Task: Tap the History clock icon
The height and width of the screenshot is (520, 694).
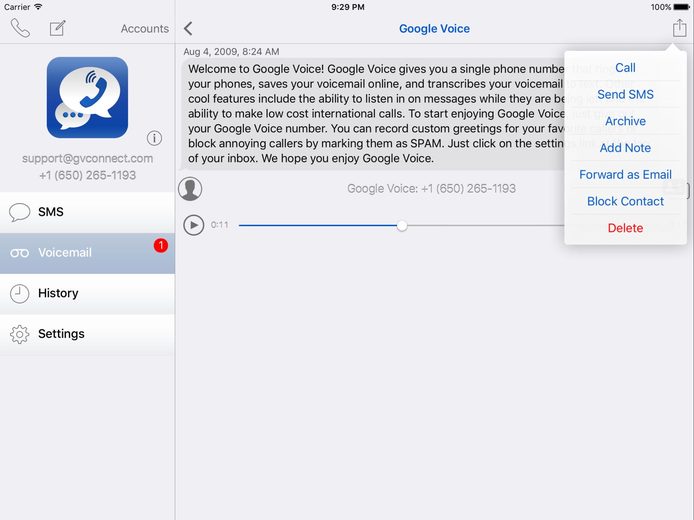Action: coord(19,293)
